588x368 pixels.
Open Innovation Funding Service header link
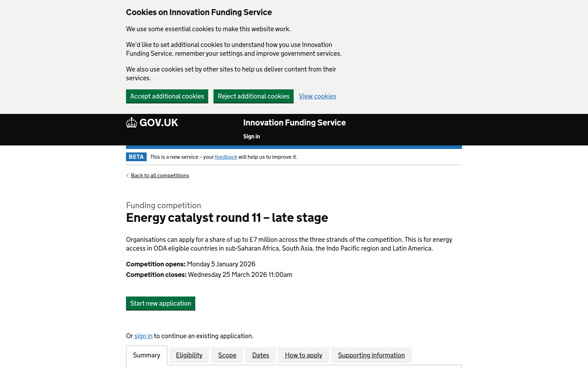(x=294, y=123)
